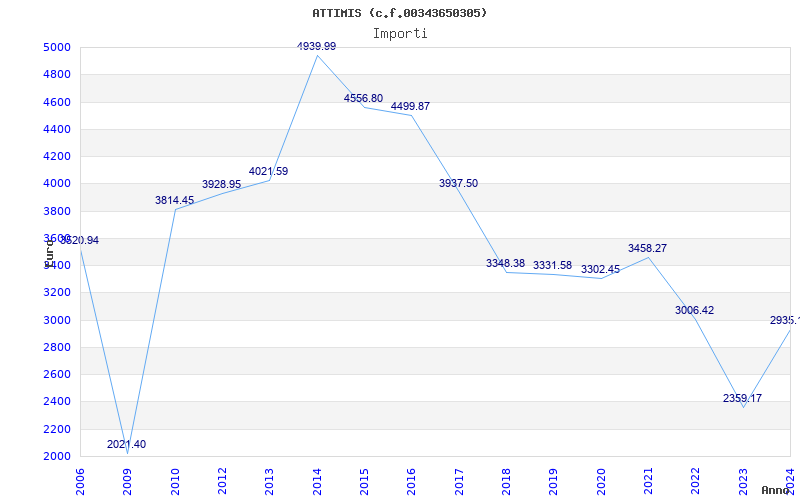Click y-axis value 4600

click(57, 102)
